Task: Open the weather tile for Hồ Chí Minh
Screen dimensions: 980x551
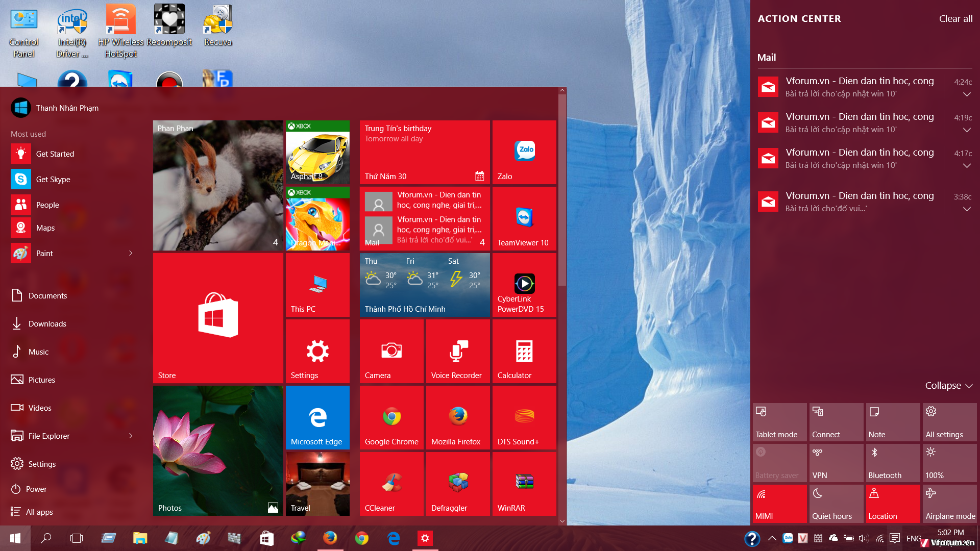Action: point(425,285)
